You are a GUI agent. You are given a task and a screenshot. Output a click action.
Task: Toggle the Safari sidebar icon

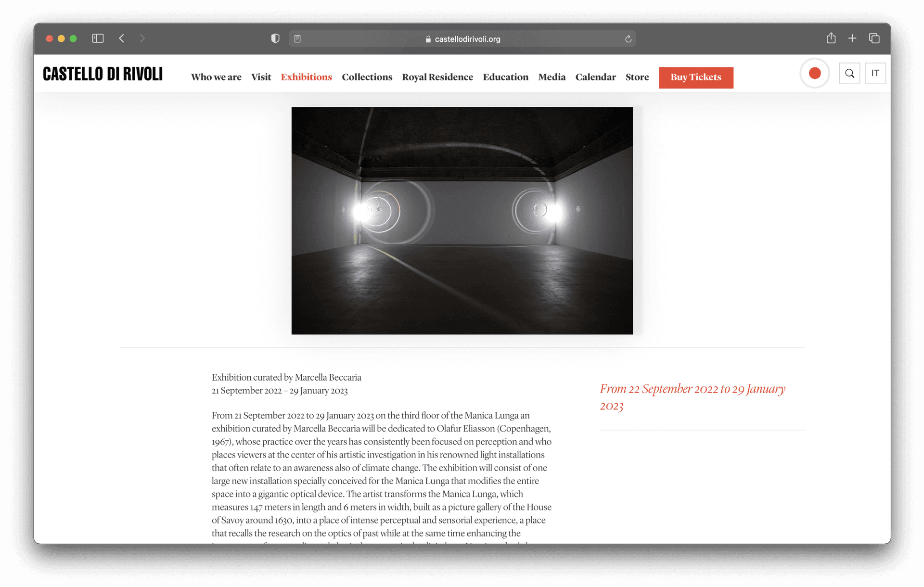point(98,38)
